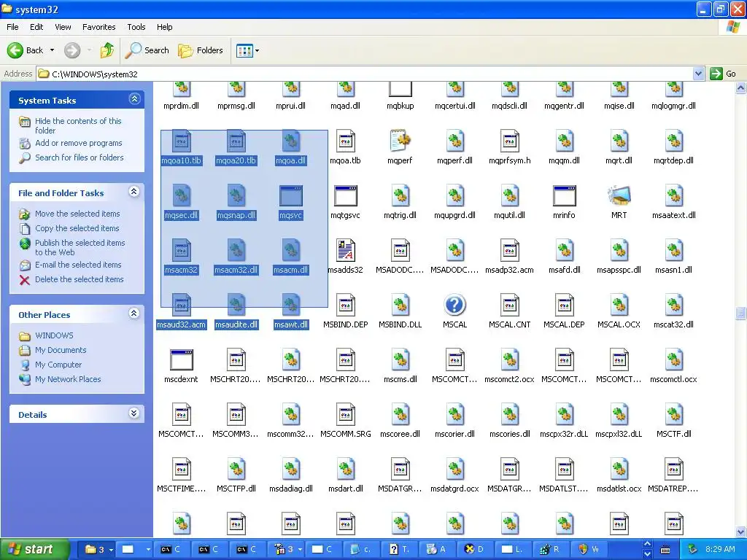Viewport: 747px width, 560px height.
Task: Expand the address bar dropdown
Action: click(x=698, y=74)
